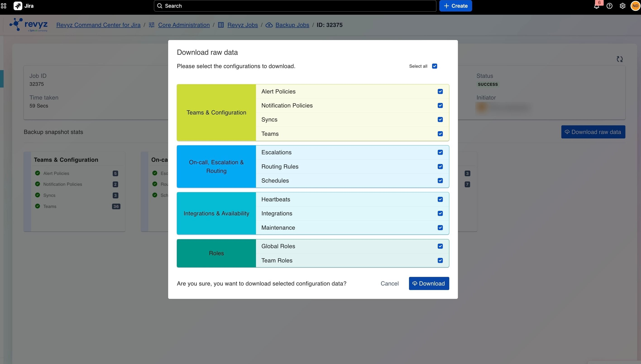Open Backup Jobs breadcrumb link

coord(292,25)
